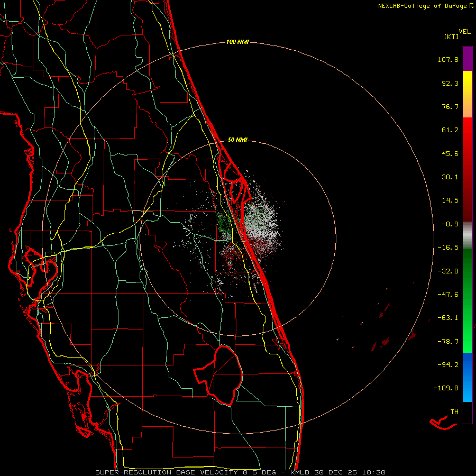
Task: Pick the yellow segment of the velocity bar
Action: [x=467, y=94]
